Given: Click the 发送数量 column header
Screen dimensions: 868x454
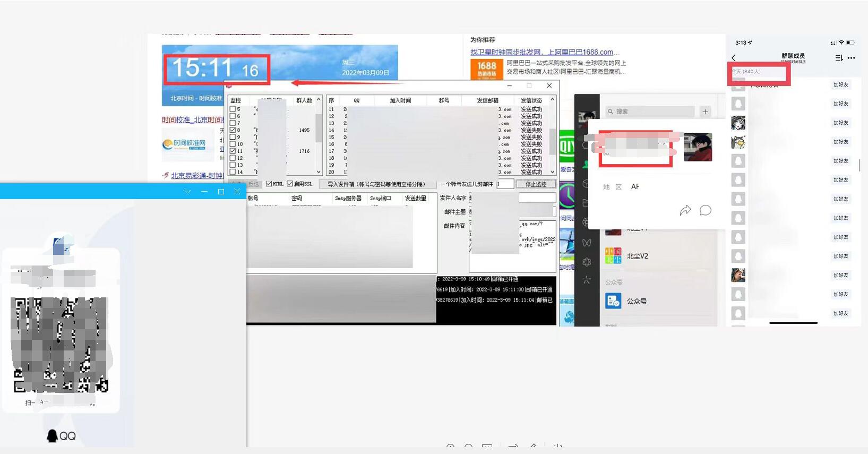Looking at the screenshot, I should tap(416, 198).
